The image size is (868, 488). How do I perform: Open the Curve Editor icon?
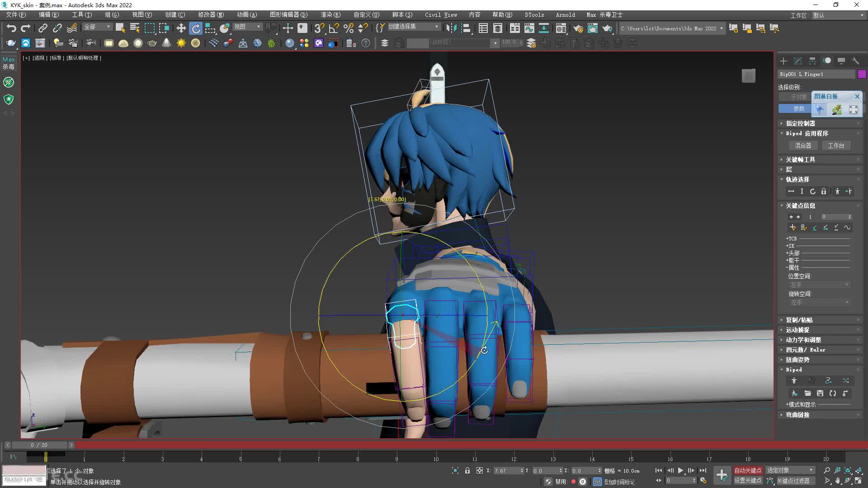(529, 28)
